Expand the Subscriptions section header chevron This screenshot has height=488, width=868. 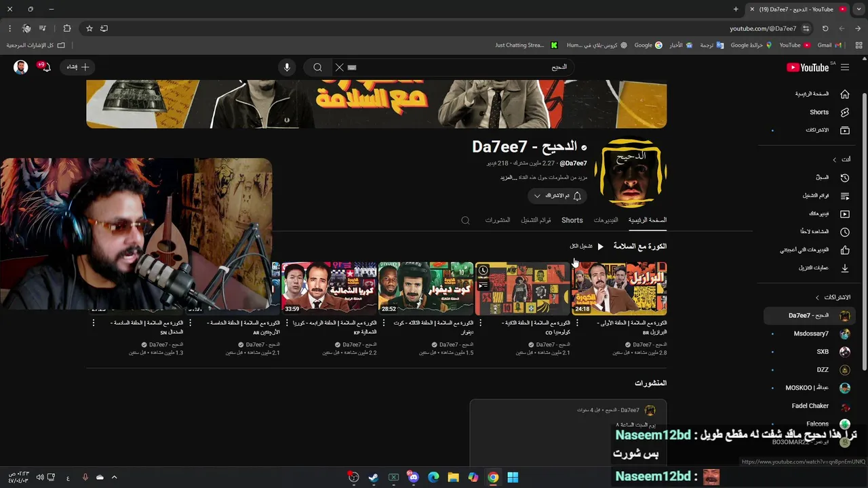click(x=817, y=298)
